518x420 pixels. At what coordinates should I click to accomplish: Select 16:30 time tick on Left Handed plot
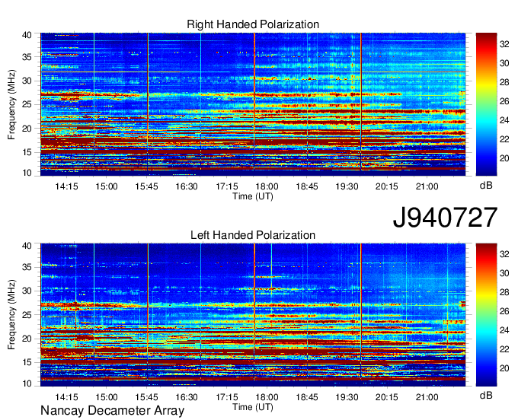(x=187, y=397)
